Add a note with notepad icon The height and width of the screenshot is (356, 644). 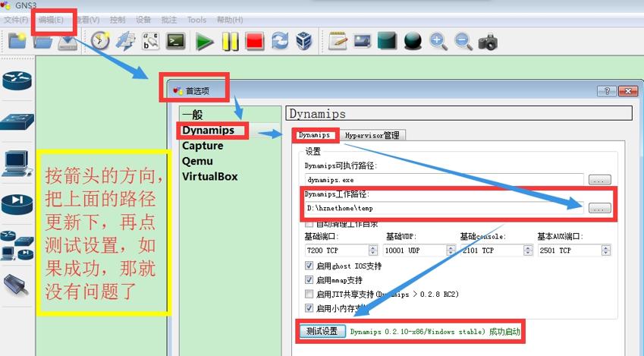pos(338,41)
